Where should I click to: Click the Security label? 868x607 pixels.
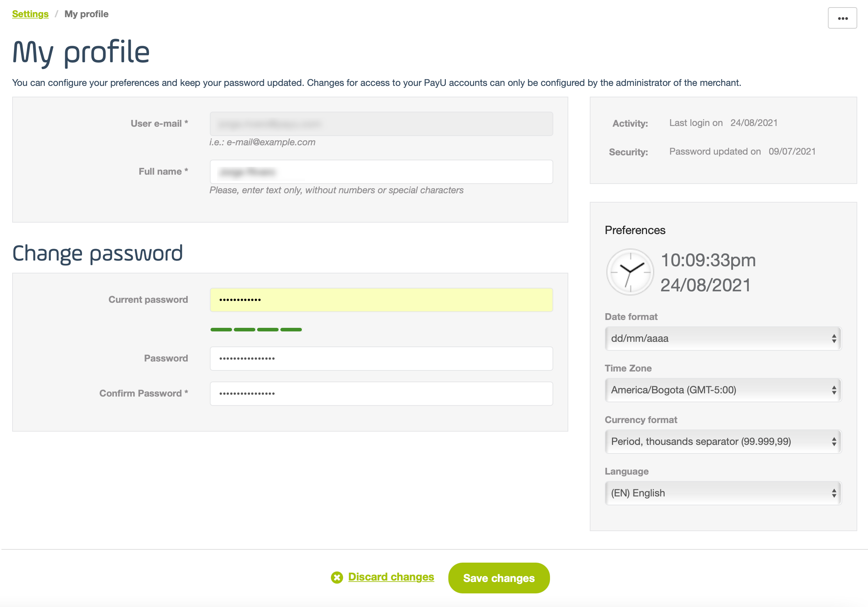(628, 152)
